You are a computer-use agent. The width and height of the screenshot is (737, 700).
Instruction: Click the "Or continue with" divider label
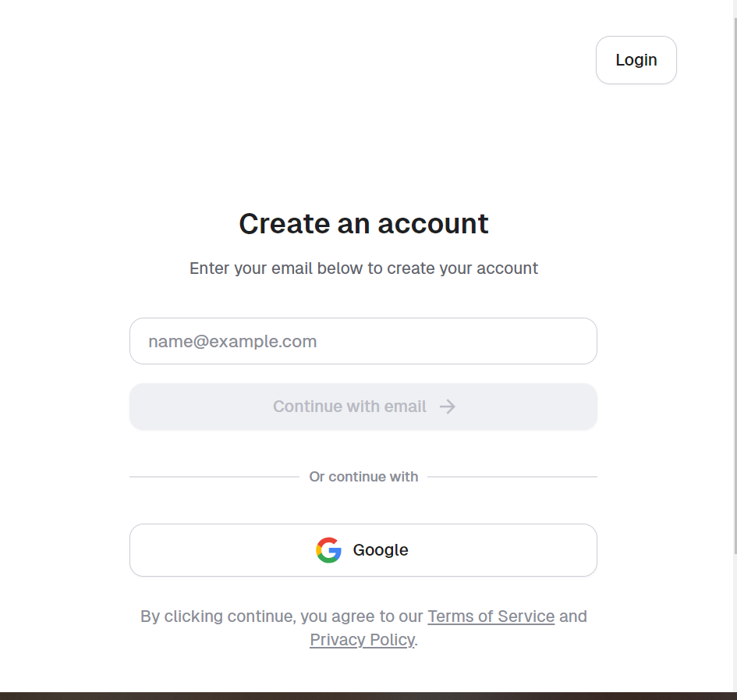(x=363, y=477)
